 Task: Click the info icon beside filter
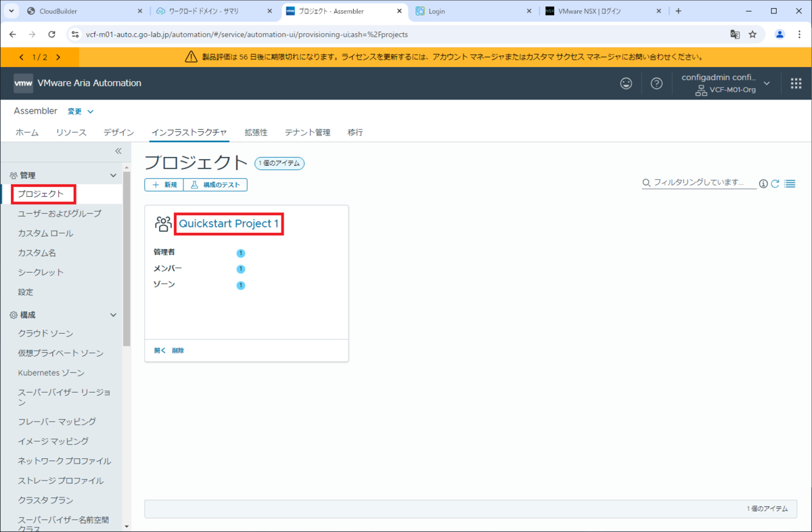coord(763,183)
